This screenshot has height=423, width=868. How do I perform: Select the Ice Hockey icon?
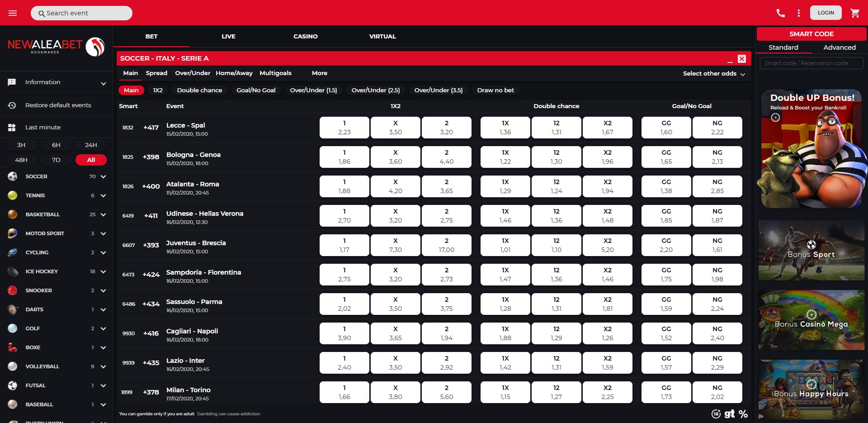[13, 271]
